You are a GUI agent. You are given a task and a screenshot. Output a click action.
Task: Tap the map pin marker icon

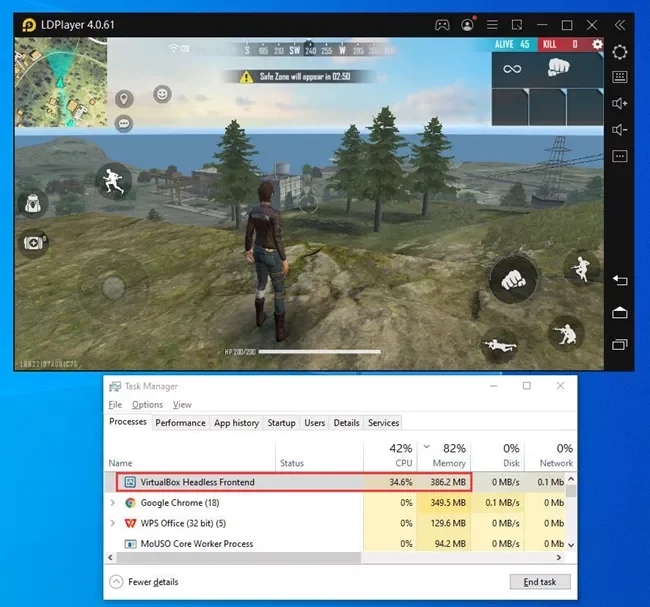(x=124, y=99)
